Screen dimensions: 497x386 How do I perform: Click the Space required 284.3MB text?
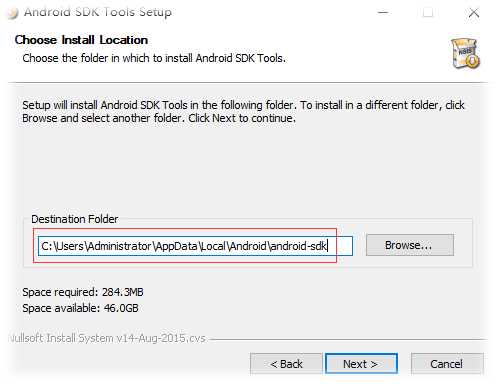click(x=83, y=292)
